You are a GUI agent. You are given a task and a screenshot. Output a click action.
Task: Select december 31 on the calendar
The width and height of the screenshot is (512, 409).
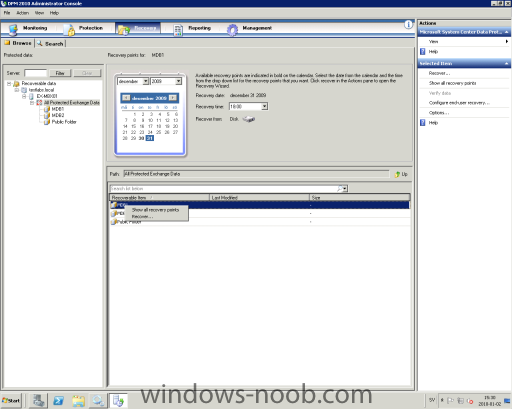pyautogui.click(x=150, y=138)
